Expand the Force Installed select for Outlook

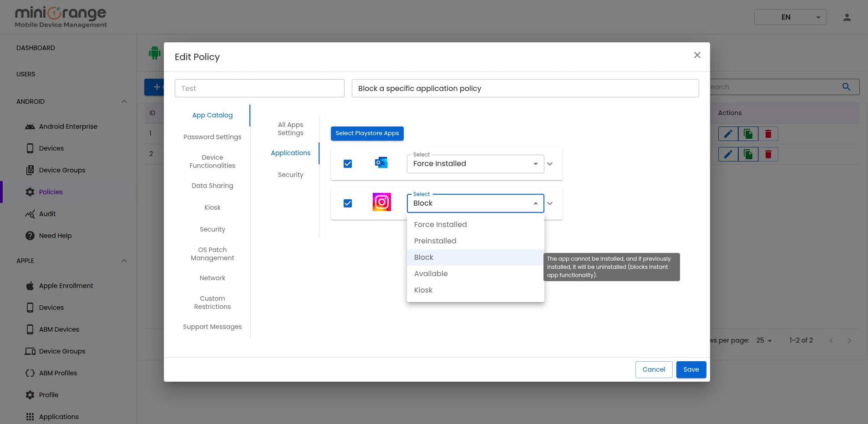click(x=536, y=164)
